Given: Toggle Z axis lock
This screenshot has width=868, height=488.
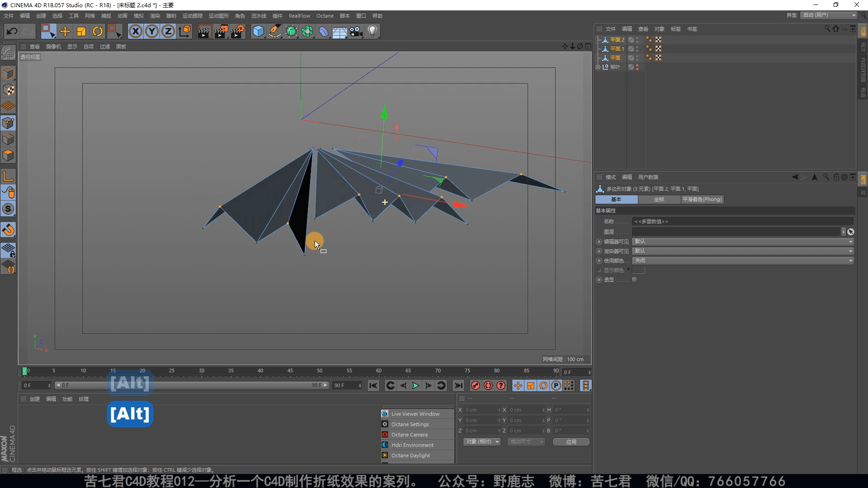Looking at the screenshot, I should click(168, 31).
